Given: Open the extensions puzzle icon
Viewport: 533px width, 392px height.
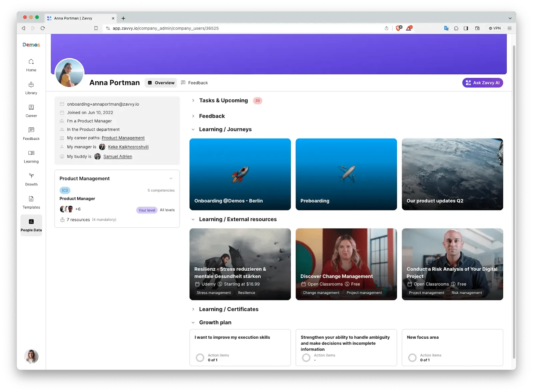Looking at the screenshot, I should pyautogui.click(x=456, y=28).
